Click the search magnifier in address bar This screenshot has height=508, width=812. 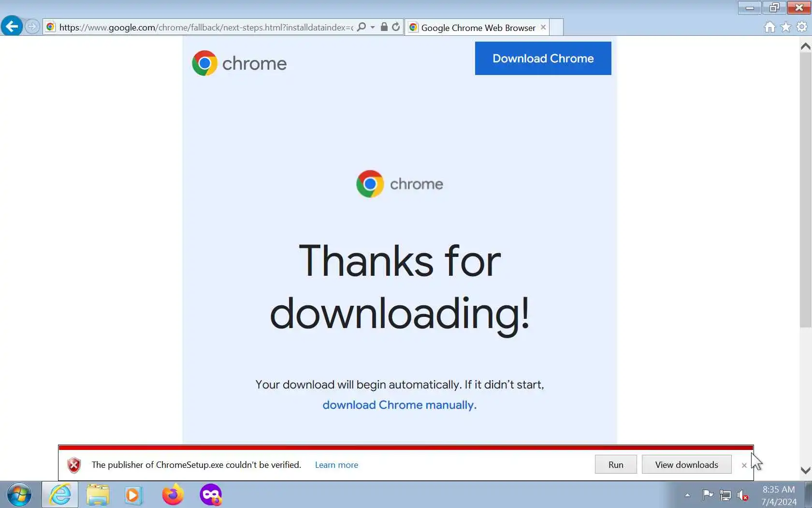point(362,27)
